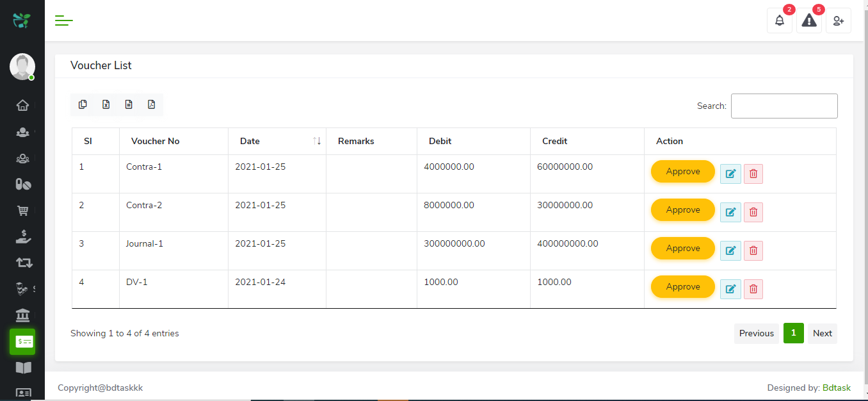Open the warning triangle alerts icon
Image resolution: width=868 pixels, height=401 pixels.
pyautogui.click(x=809, y=20)
